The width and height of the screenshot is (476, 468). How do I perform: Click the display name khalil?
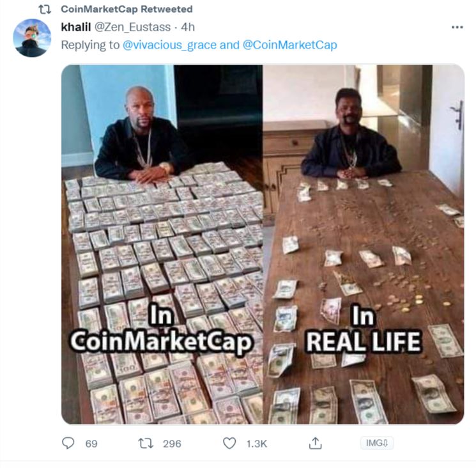[76, 27]
